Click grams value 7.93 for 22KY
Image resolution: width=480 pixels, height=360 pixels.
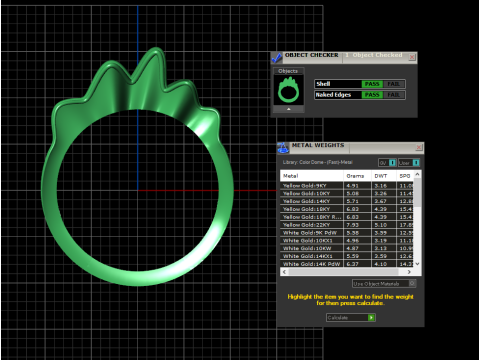pyautogui.click(x=353, y=225)
